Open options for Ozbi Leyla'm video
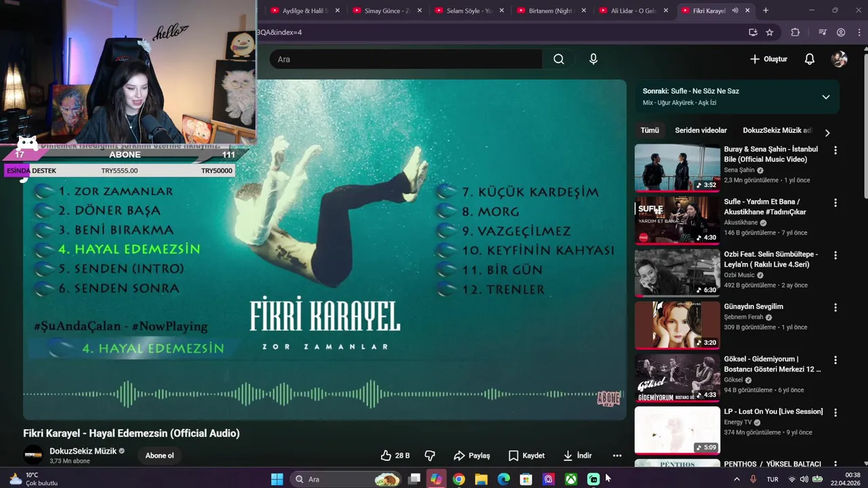The width and height of the screenshot is (868, 488). point(835,256)
